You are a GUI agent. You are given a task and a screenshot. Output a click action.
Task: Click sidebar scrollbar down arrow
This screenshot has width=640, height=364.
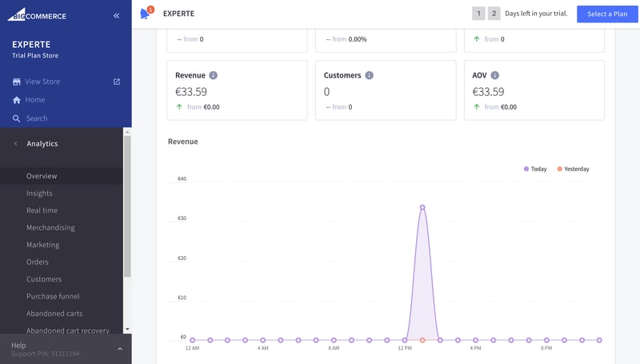tap(127, 329)
